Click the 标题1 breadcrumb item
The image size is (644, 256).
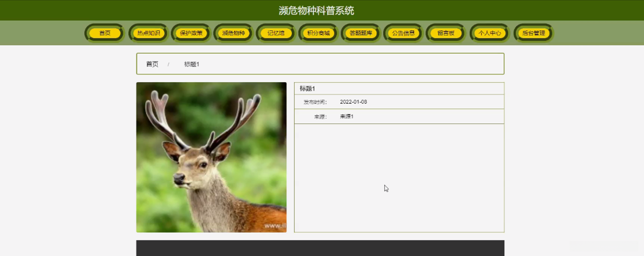click(x=191, y=64)
